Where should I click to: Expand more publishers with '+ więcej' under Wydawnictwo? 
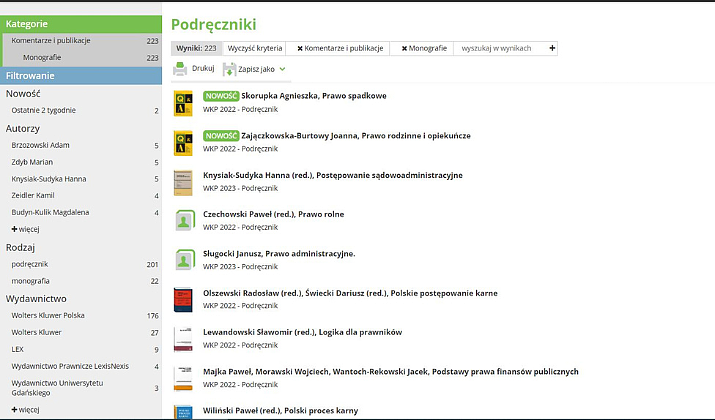pos(25,409)
